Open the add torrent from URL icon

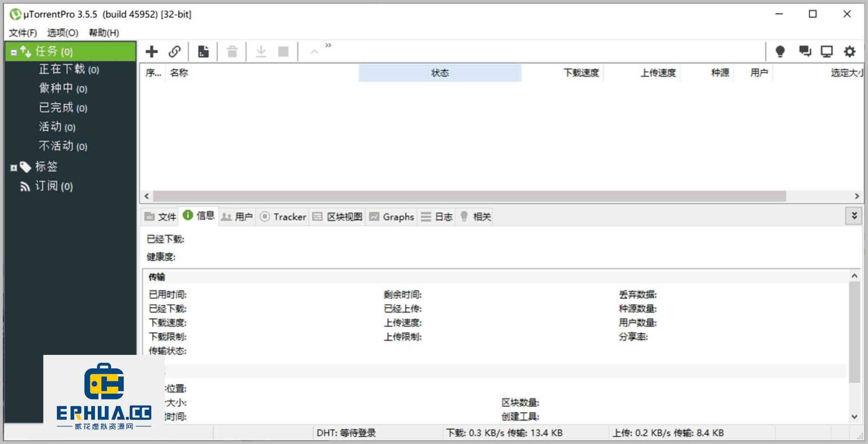coord(175,51)
